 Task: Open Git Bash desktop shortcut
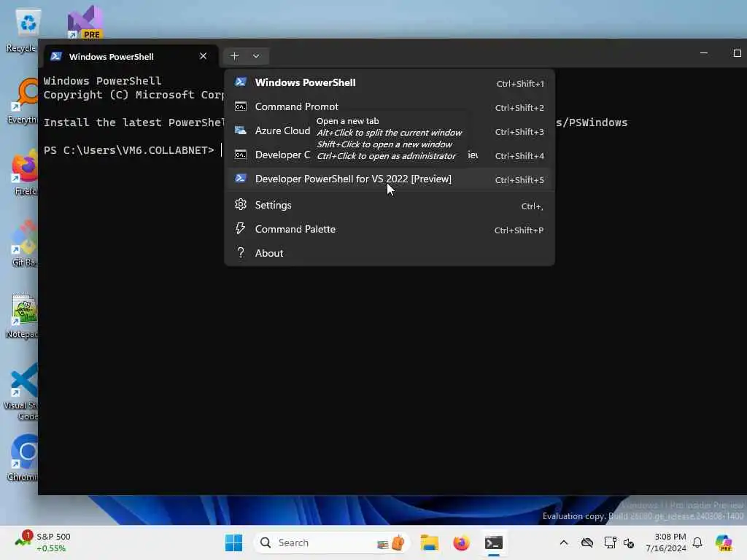coord(24,244)
